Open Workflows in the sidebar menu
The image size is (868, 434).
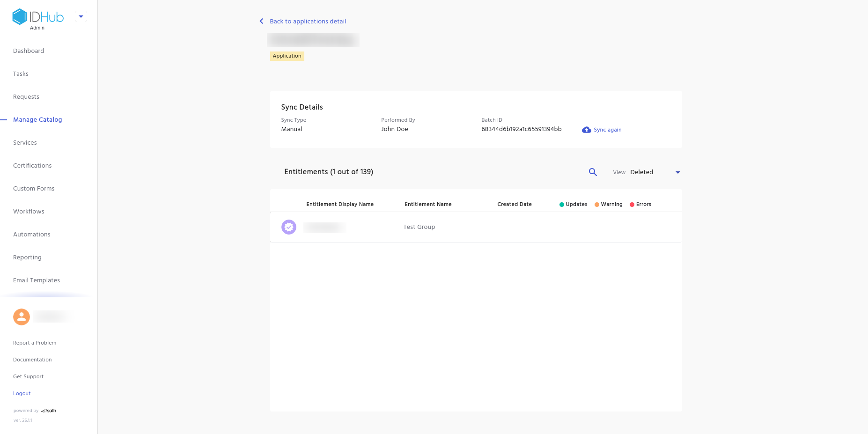(x=29, y=212)
